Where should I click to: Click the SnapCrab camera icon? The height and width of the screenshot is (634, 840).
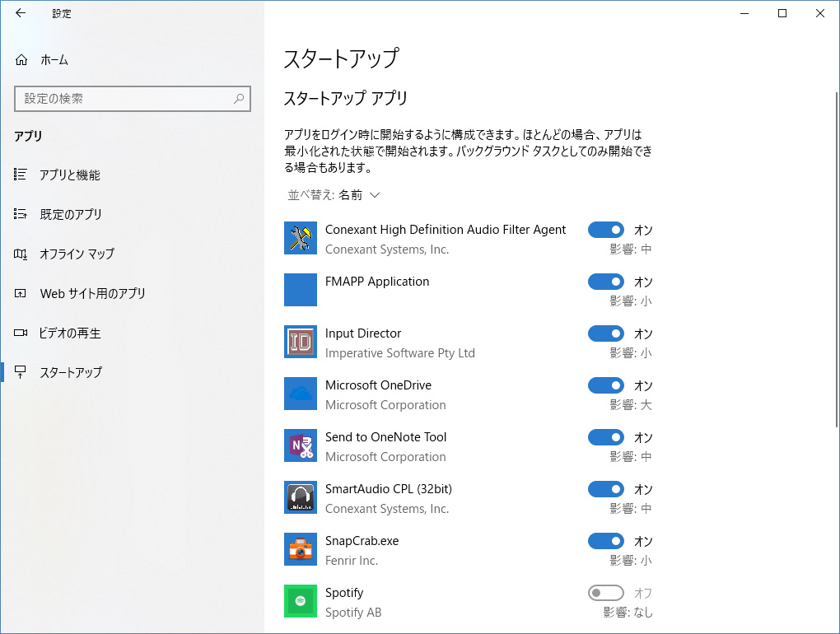click(300, 549)
